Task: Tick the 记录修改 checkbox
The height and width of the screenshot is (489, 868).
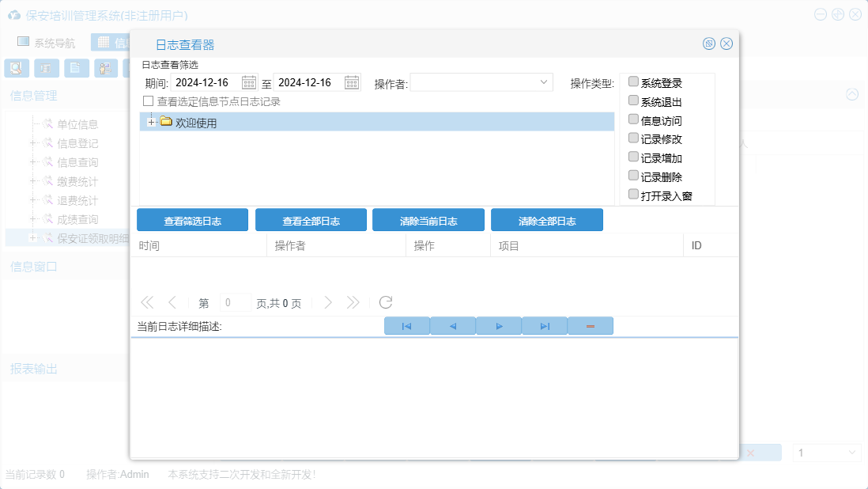Action: (633, 138)
